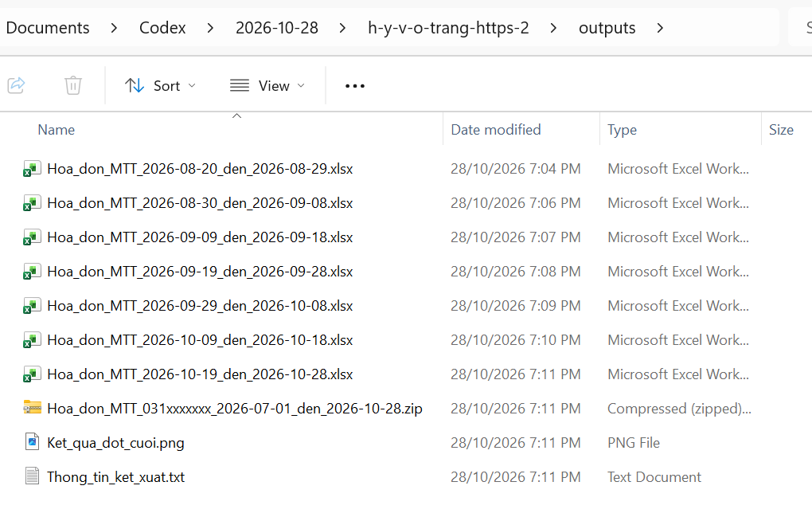This screenshot has width=812, height=517.
Task: Navigate to h-y-v-o-trang-https-2 breadcrumb folder
Action: click(x=448, y=28)
